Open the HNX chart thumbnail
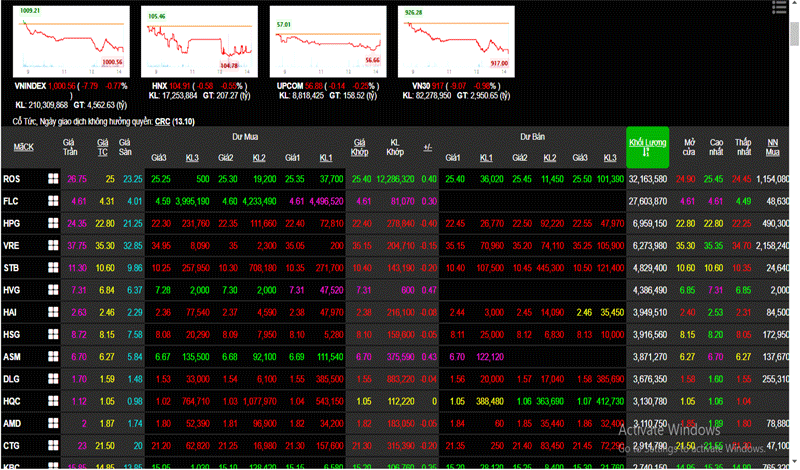This screenshot has width=800, height=470. pos(199,41)
